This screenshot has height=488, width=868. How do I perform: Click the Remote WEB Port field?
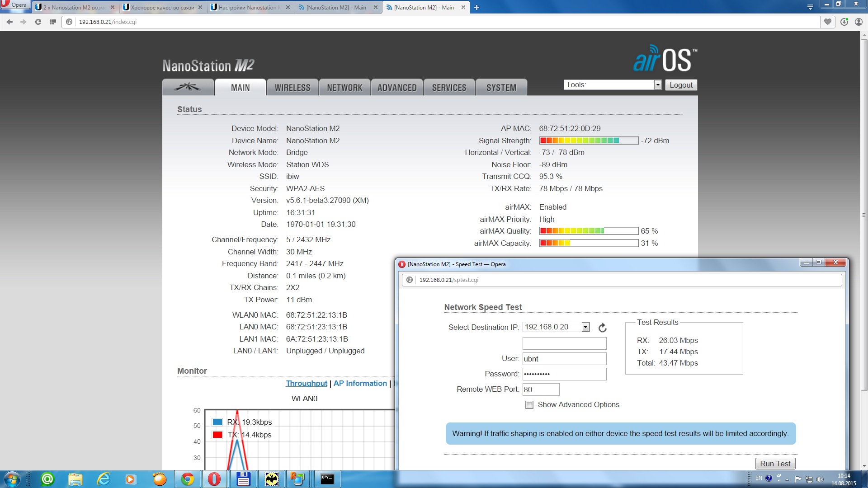[x=541, y=389]
